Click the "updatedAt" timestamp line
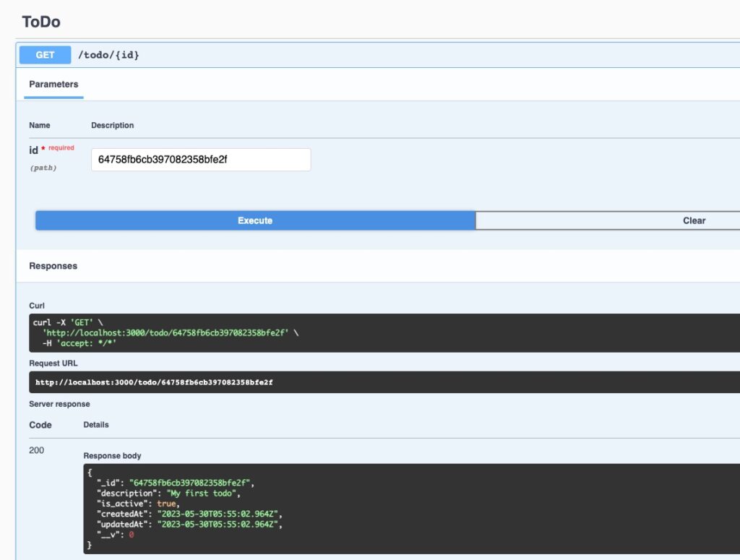Viewport: 740px width, 560px height. click(x=189, y=524)
